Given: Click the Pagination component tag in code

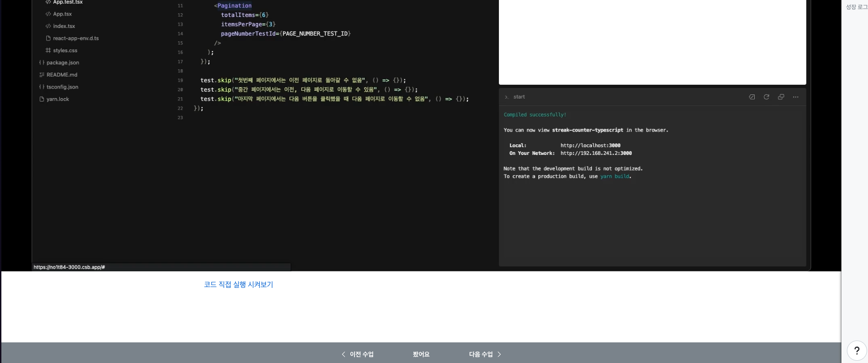Looking at the screenshot, I should (x=234, y=5).
